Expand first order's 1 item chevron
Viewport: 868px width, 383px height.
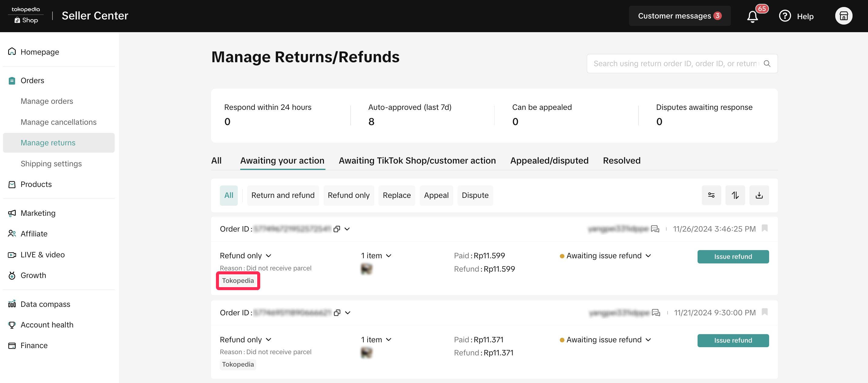pos(389,256)
